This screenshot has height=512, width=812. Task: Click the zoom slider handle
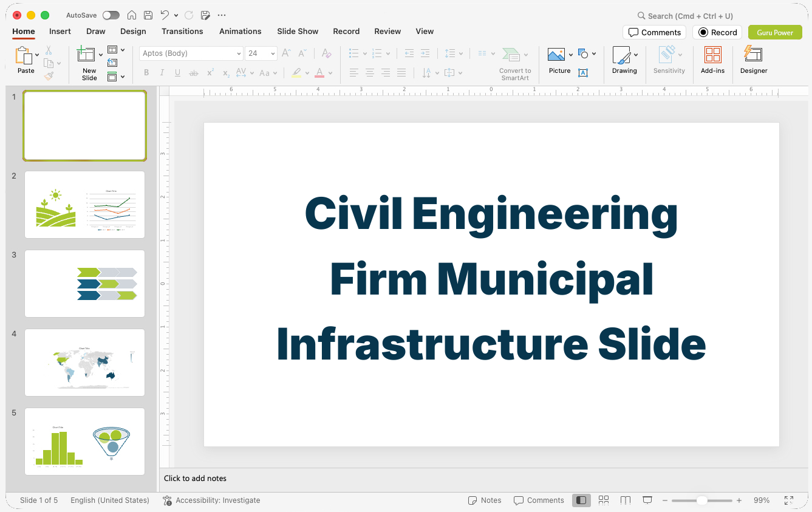pos(701,500)
